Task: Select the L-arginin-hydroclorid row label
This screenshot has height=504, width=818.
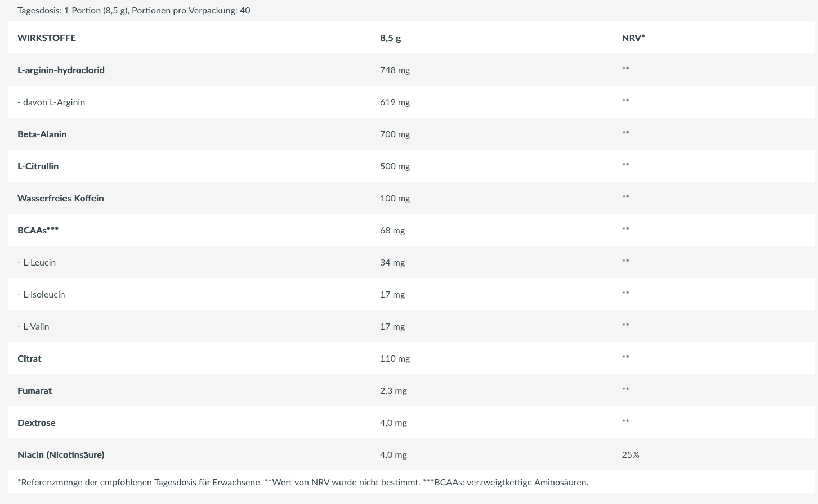Action: coord(61,70)
